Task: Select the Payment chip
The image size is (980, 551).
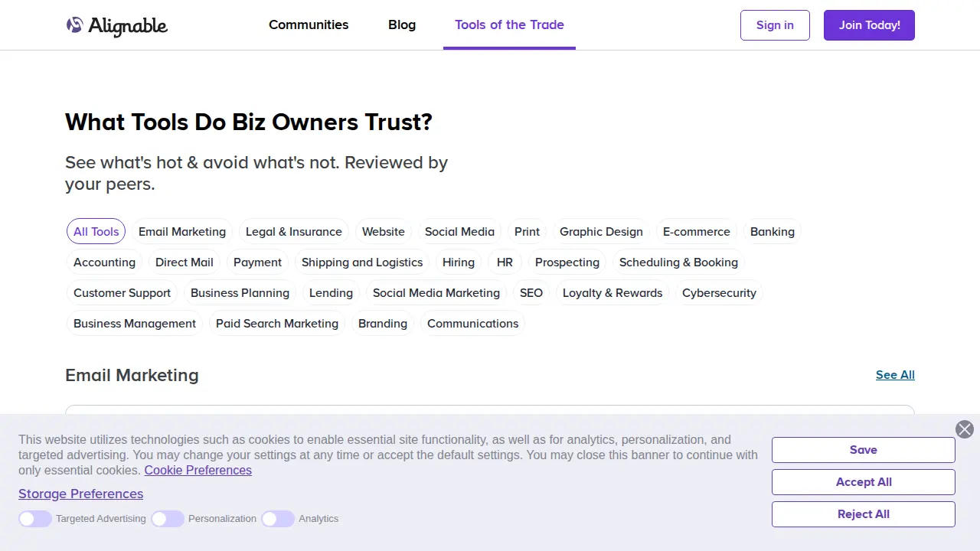Action: 257,262
